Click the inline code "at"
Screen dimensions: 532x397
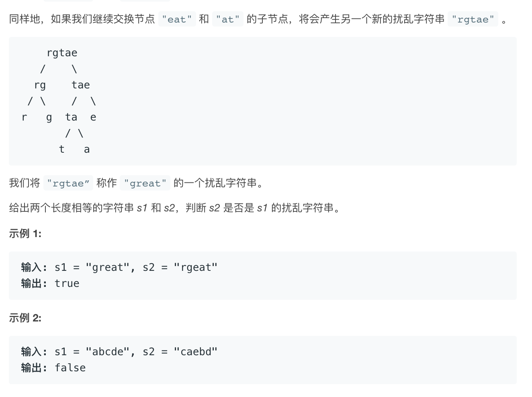click(x=228, y=19)
